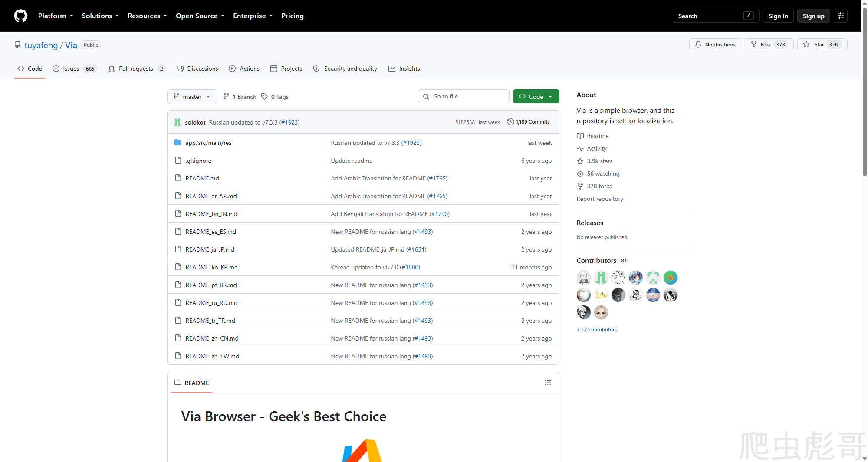
Task: Open the green H contributor avatar
Action: tap(601, 278)
